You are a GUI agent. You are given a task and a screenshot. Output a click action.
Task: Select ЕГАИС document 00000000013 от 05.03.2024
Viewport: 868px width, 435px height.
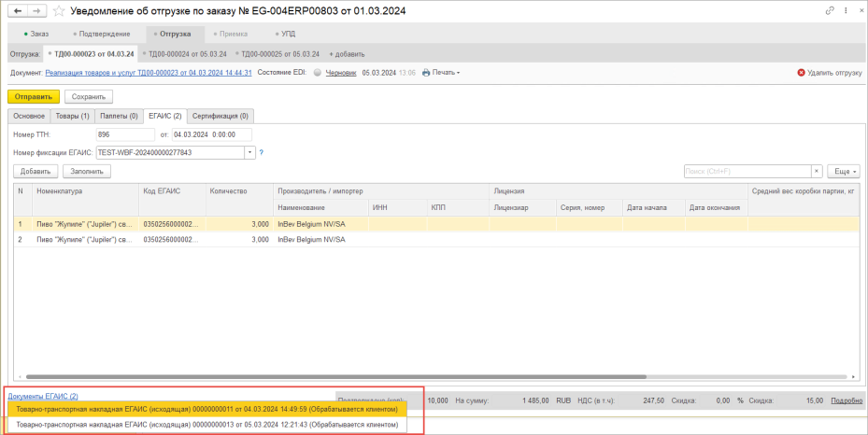pos(207,425)
